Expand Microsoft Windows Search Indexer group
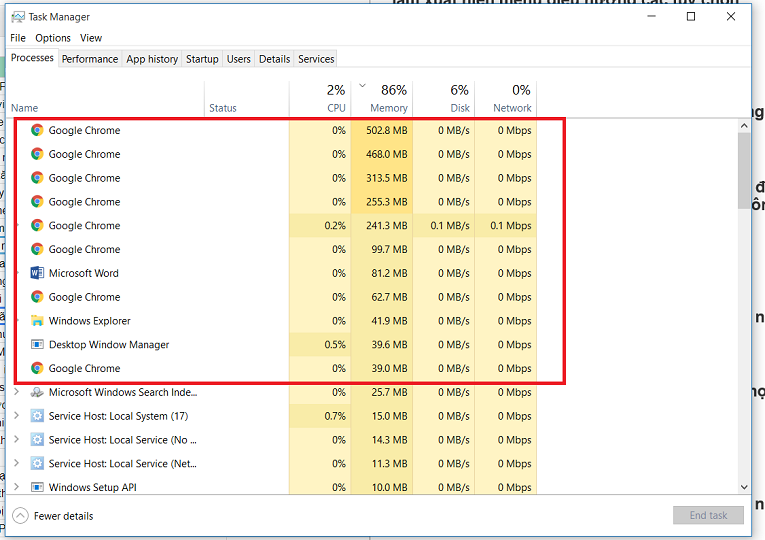 coord(17,392)
